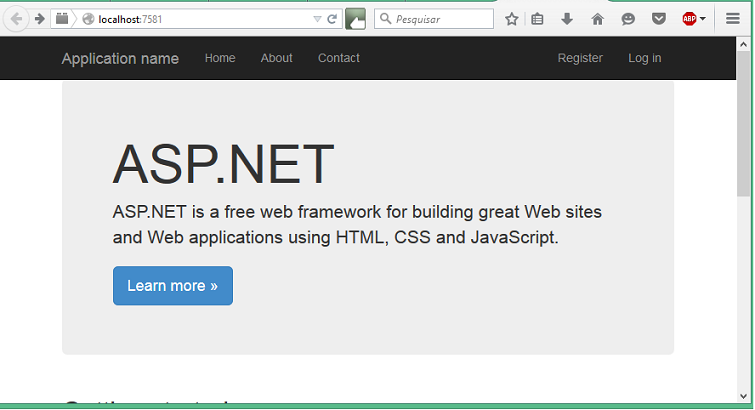
Task: Click the localhost:7581 address bar
Action: pyautogui.click(x=196, y=19)
